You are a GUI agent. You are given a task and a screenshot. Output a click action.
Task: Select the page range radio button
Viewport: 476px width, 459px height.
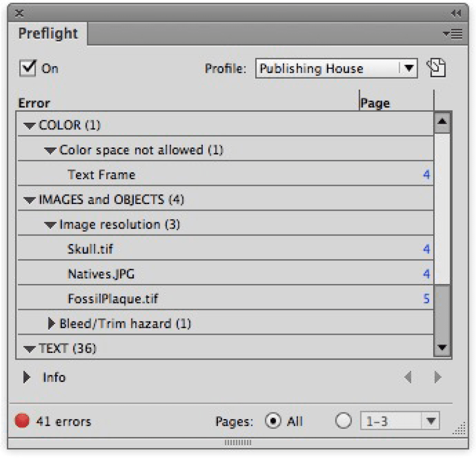(343, 421)
